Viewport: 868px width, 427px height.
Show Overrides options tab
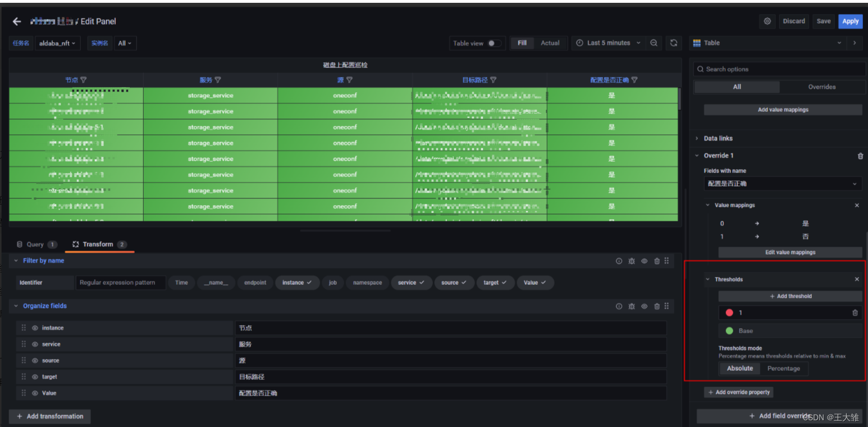coord(822,87)
